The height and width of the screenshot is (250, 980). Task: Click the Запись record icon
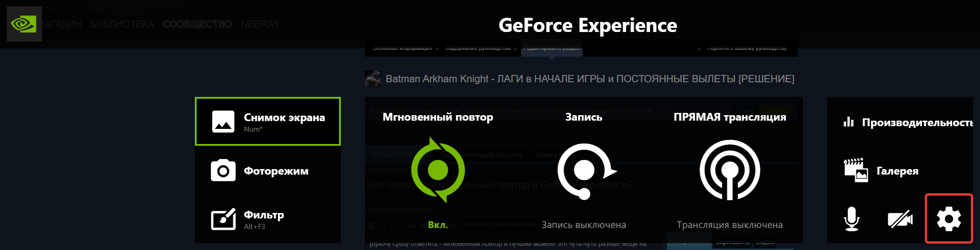tap(587, 171)
